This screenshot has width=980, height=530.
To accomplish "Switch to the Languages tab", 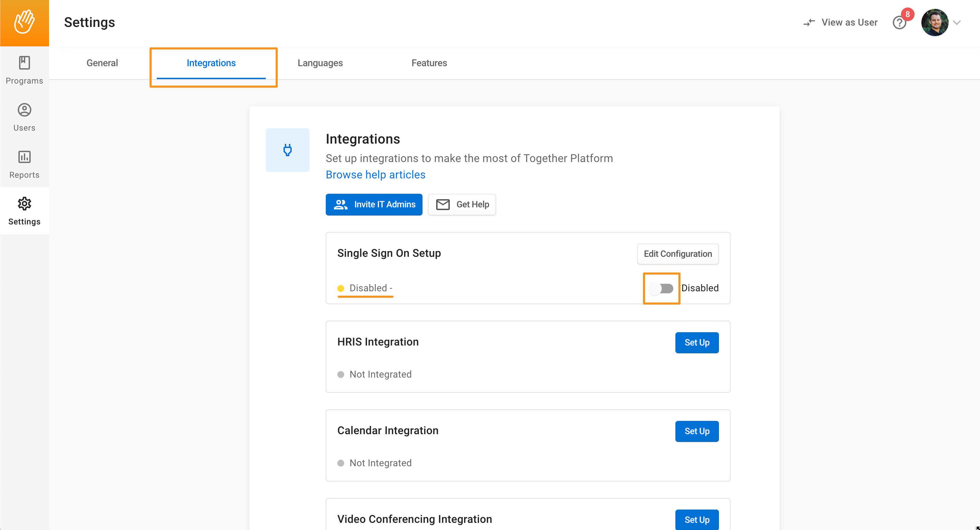I will click(320, 63).
